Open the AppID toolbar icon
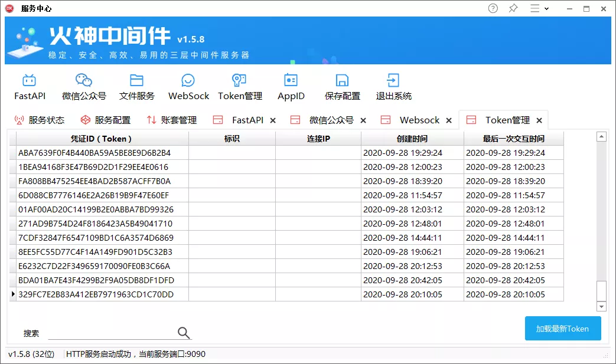Viewport: 616px width, 364px height. click(x=291, y=87)
